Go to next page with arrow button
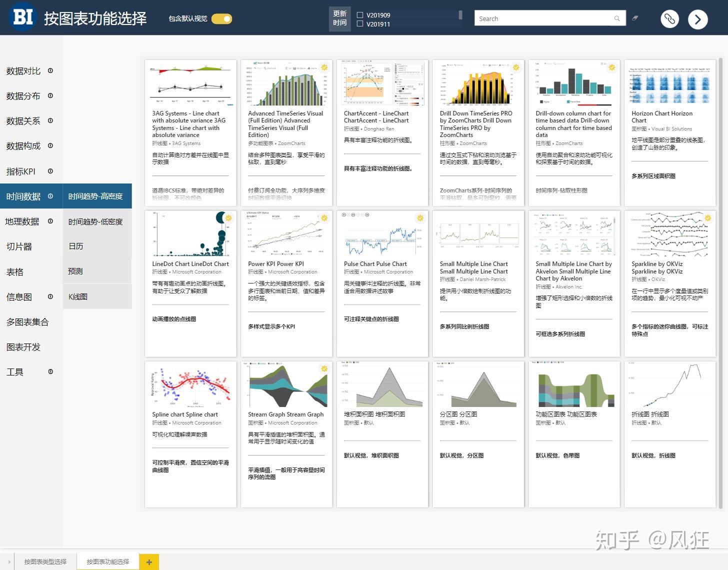The image size is (728, 570). 697,19
